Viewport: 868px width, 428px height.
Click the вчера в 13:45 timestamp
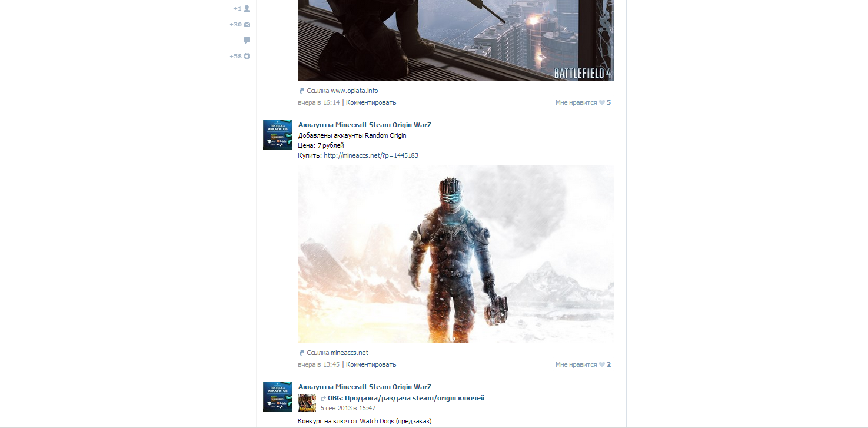[319, 364]
